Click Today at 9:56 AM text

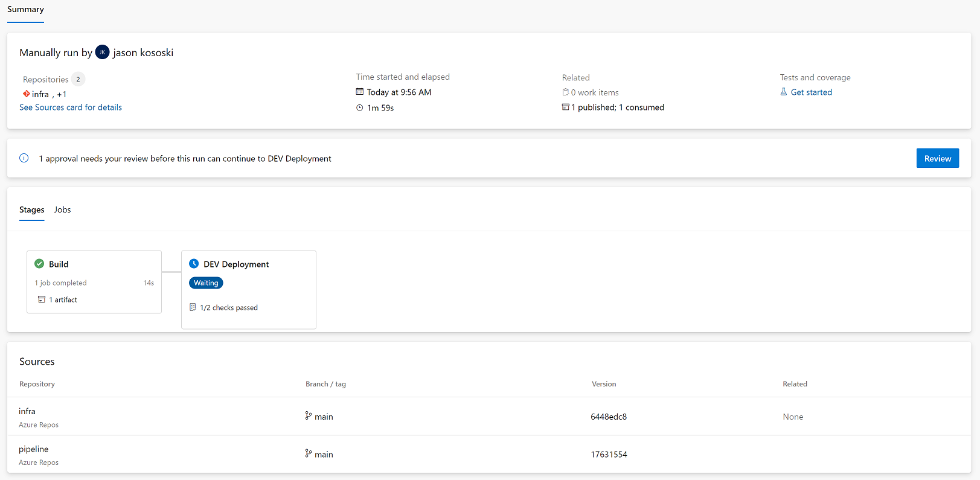tap(399, 92)
